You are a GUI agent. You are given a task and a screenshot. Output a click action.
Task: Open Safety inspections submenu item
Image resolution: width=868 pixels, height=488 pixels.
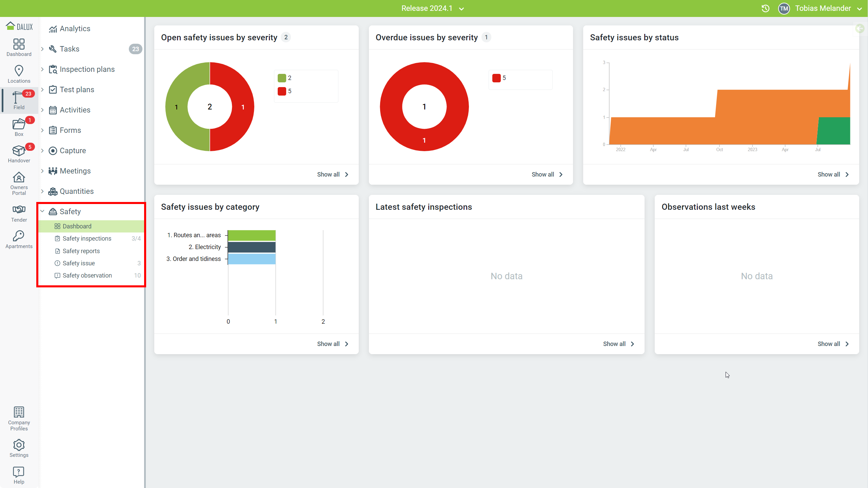[87, 239]
